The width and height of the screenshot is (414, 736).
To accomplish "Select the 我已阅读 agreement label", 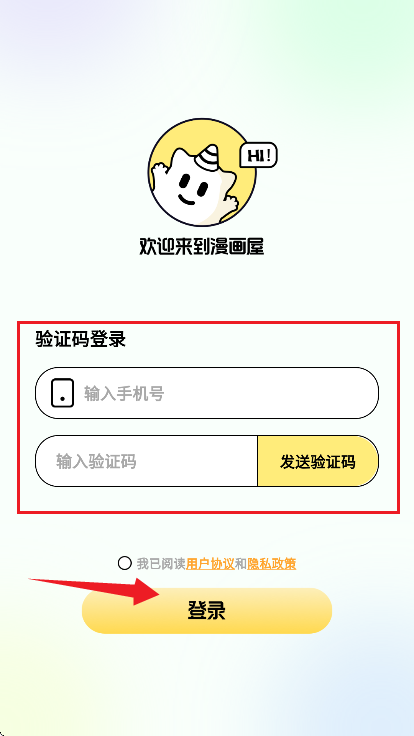I will (x=161, y=563).
